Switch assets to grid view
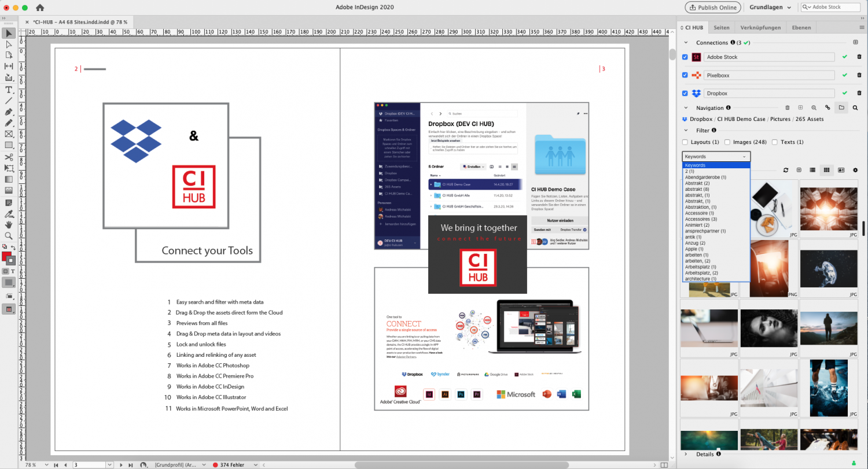This screenshot has width=868, height=469. click(826, 170)
